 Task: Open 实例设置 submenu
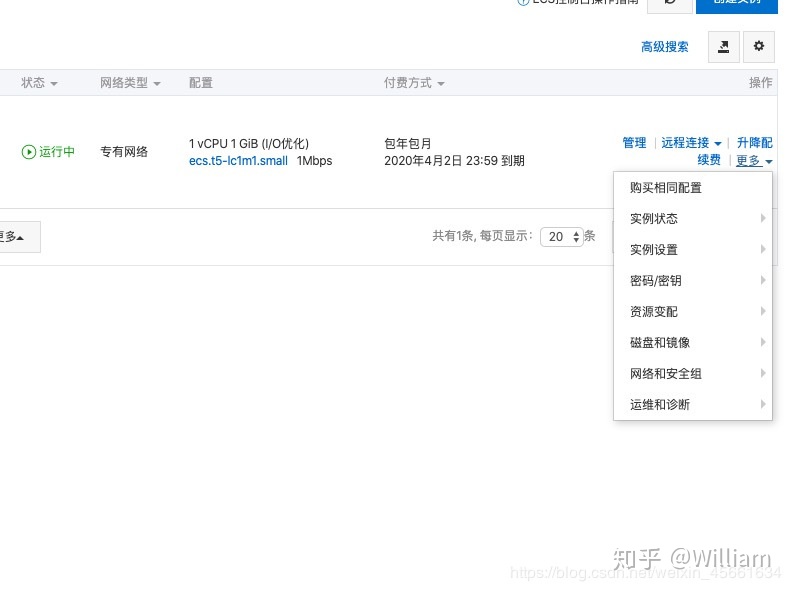[x=693, y=250]
